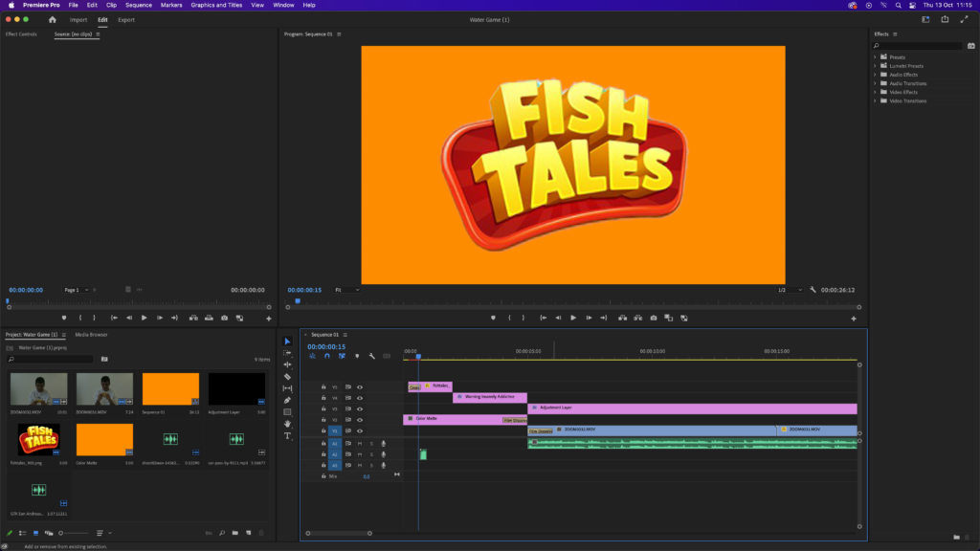Open Quick Export share icon
Image resolution: width=980 pixels, height=551 pixels.
[945, 20]
